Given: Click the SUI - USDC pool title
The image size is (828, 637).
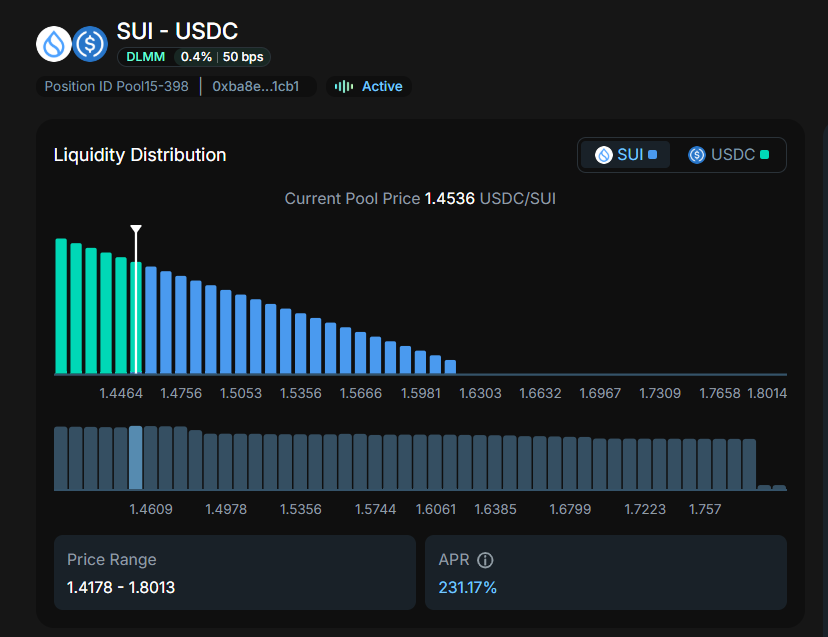Looking at the screenshot, I should click(177, 31).
